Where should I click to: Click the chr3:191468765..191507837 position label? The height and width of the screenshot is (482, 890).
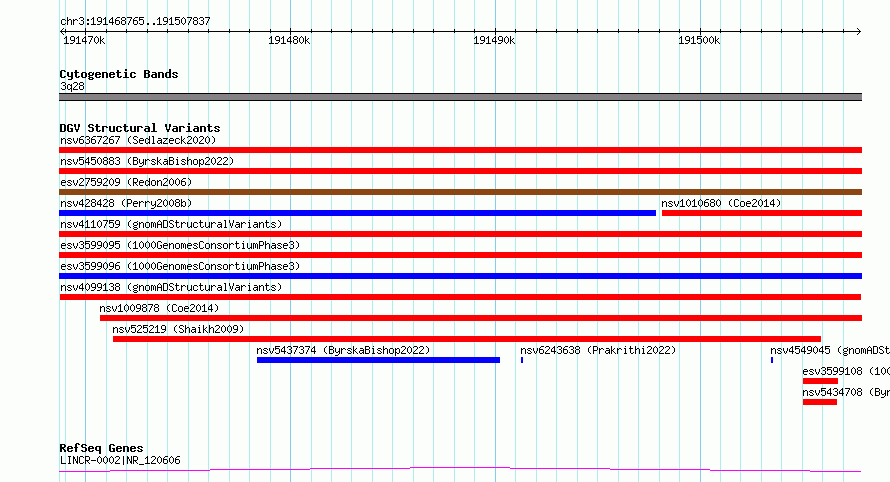(x=135, y=22)
